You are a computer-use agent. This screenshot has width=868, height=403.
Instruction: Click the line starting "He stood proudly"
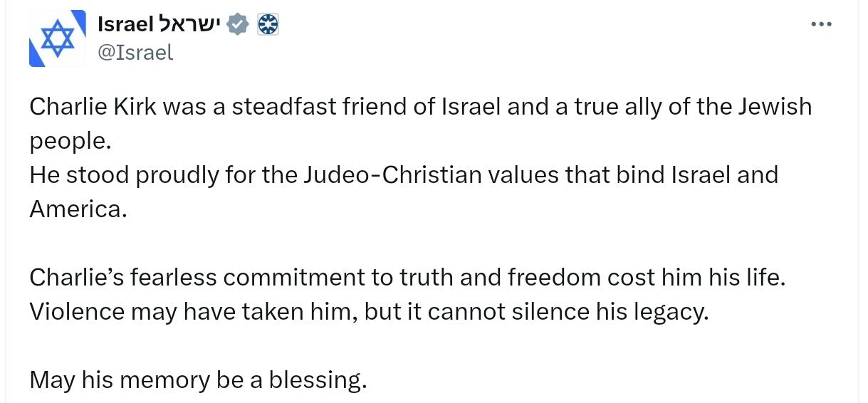coord(404,175)
